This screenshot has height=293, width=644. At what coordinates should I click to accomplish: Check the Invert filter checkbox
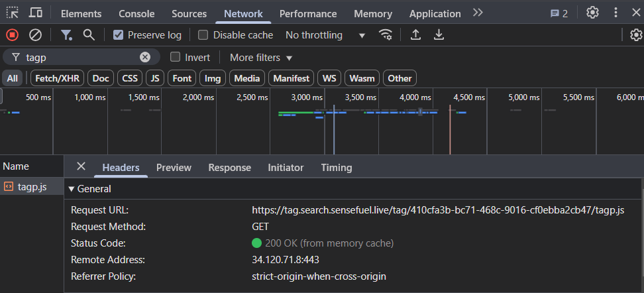click(176, 58)
